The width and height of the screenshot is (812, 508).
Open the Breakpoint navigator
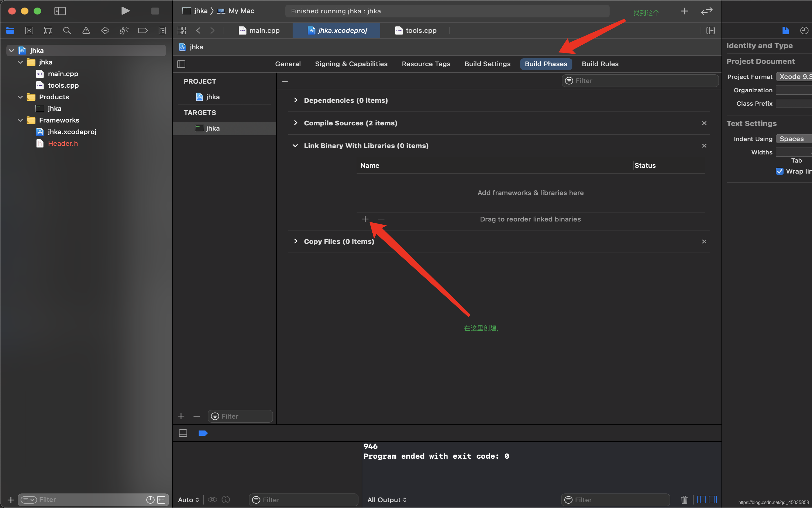click(x=143, y=30)
